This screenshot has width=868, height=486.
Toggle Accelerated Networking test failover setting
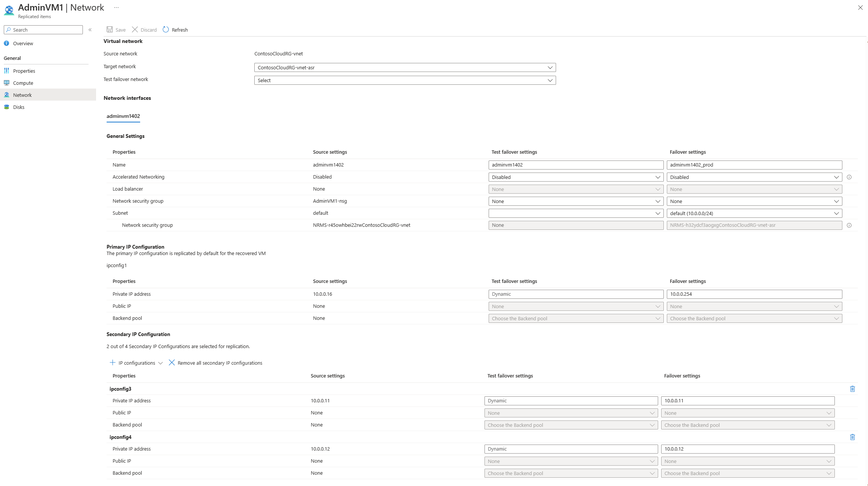[x=575, y=177]
